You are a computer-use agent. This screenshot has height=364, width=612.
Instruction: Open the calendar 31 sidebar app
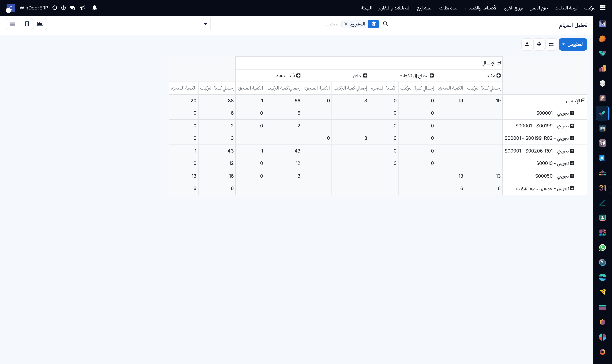[x=602, y=188]
